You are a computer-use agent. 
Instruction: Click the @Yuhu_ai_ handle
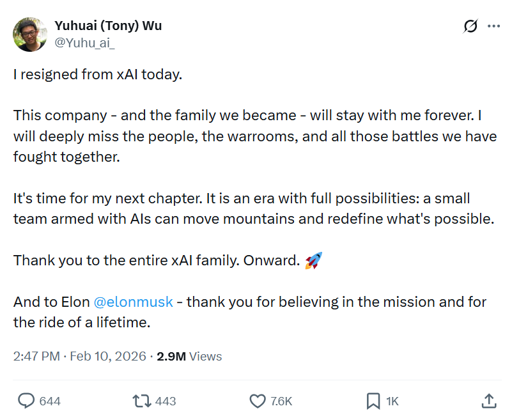tap(86, 42)
